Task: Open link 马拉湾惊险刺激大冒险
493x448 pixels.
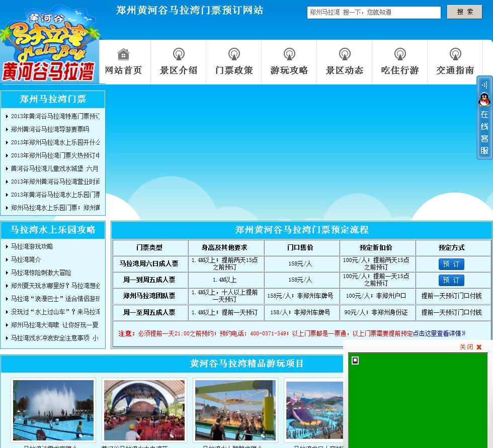Action: (41, 273)
